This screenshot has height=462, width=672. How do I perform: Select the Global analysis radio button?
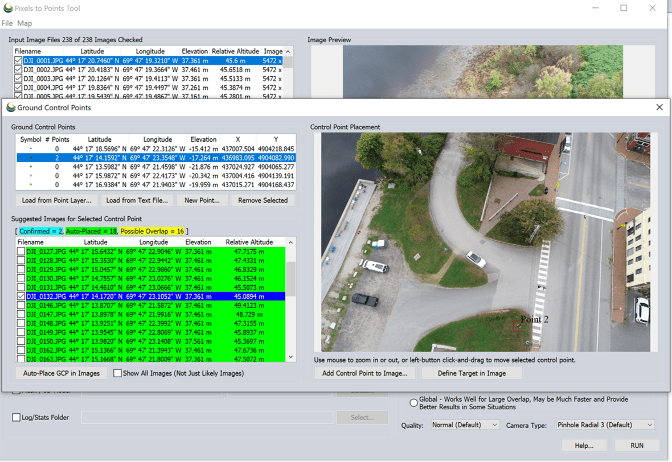pyautogui.click(x=414, y=403)
